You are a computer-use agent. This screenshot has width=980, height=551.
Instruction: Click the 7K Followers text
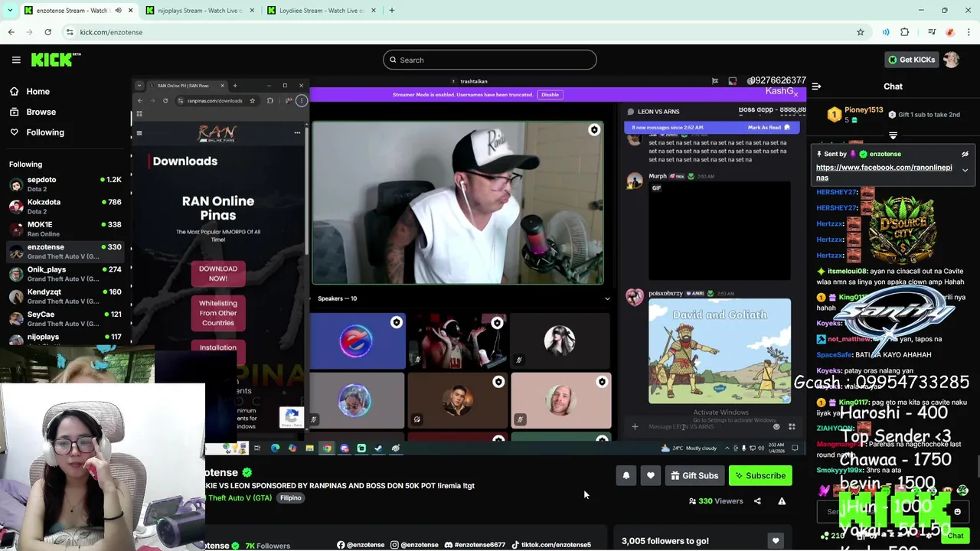click(x=268, y=546)
